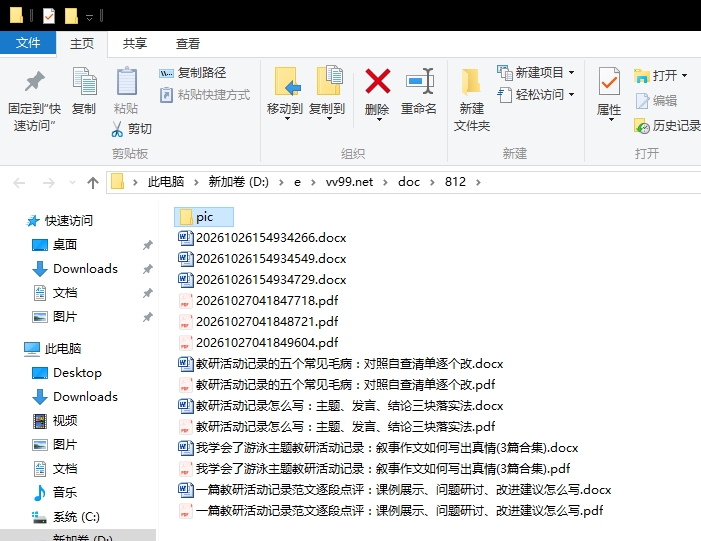Switch to the View (查看) ribbon tab
This screenshot has height=541, width=701.
coord(188,43)
